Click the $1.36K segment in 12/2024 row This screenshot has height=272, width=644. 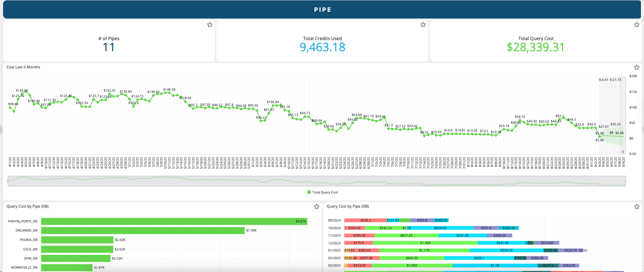point(425,243)
